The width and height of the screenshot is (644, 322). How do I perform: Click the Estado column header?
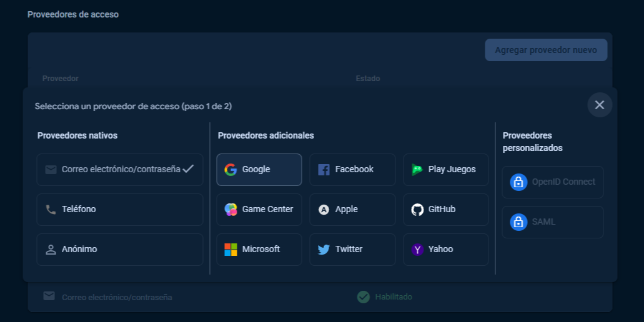368,79
